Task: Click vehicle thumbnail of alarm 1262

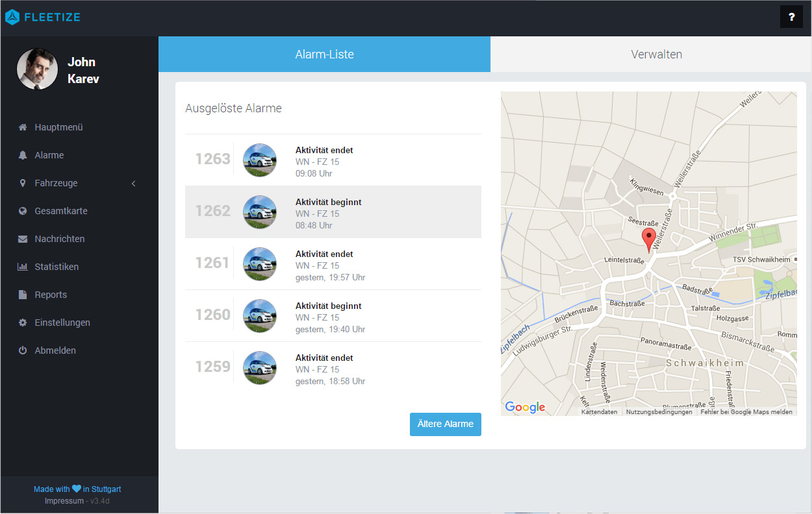Action: click(260, 212)
